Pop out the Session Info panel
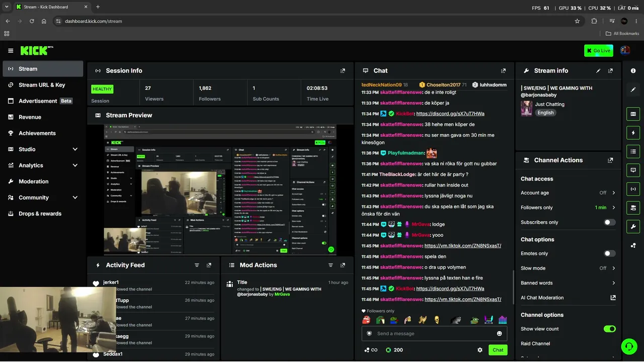The width and height of the screenshot is (644, 362). [x=343, y=71]
